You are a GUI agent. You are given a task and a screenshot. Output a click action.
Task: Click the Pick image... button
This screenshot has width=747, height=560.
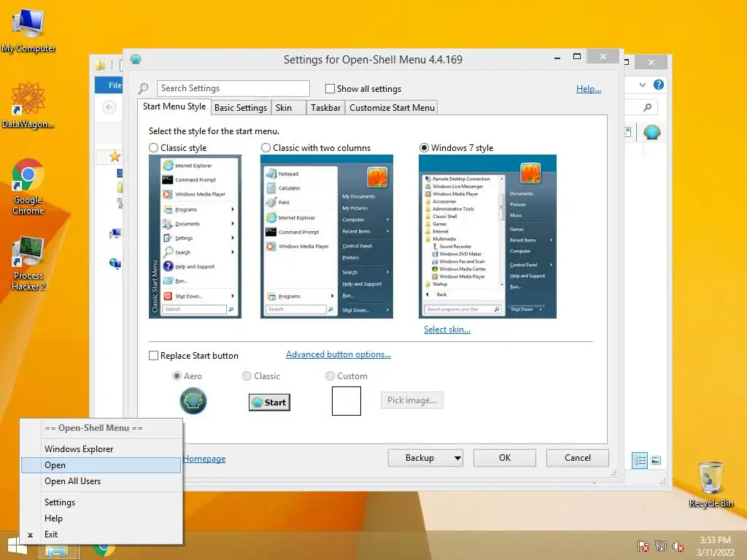pos(412,400)
